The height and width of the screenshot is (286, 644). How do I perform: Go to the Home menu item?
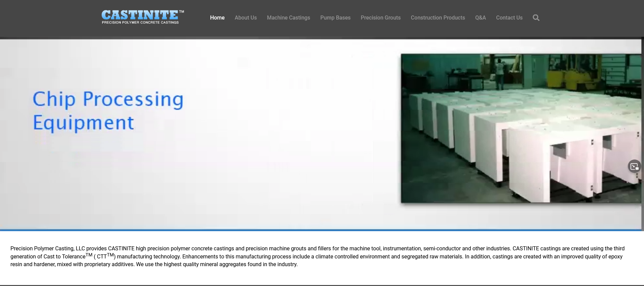coord(217,18)
